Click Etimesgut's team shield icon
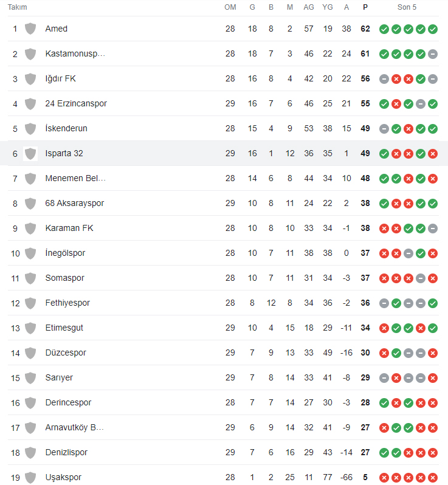This screenshot has width=448, height=485. (30, 328)
